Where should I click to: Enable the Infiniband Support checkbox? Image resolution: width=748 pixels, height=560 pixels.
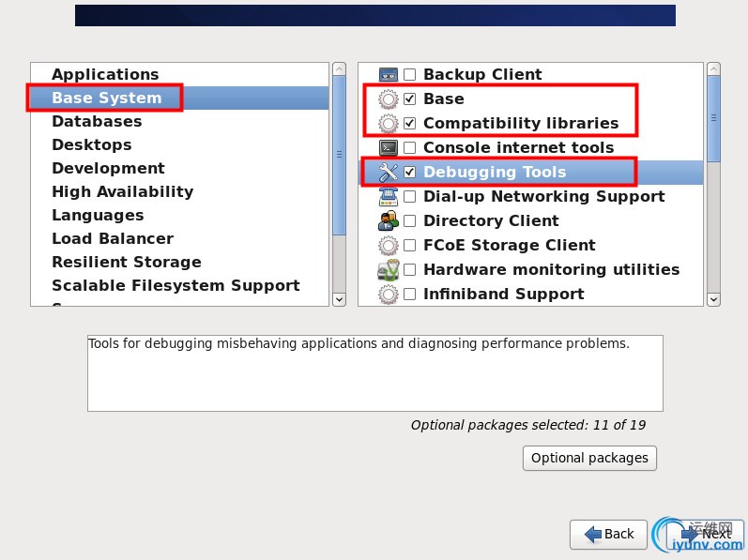click(x=410, y=294)
